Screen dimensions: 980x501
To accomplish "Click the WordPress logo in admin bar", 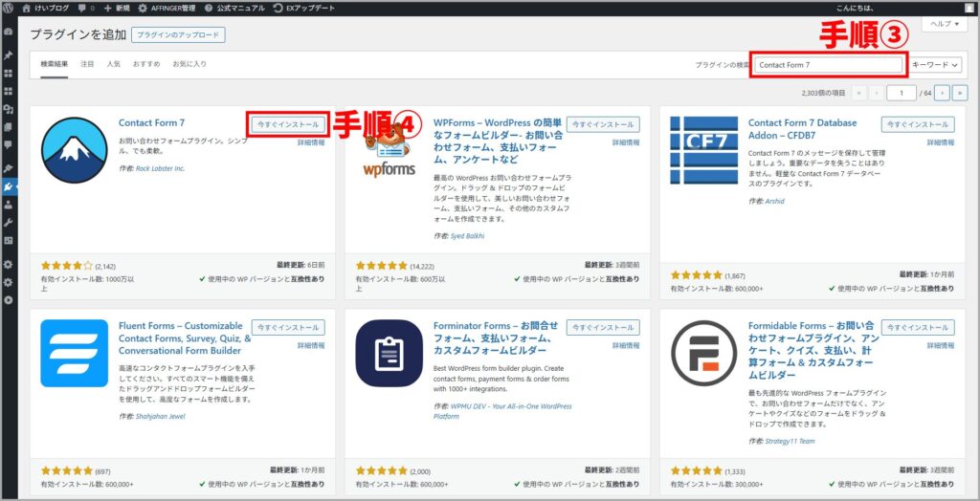I will pos(9,7).
